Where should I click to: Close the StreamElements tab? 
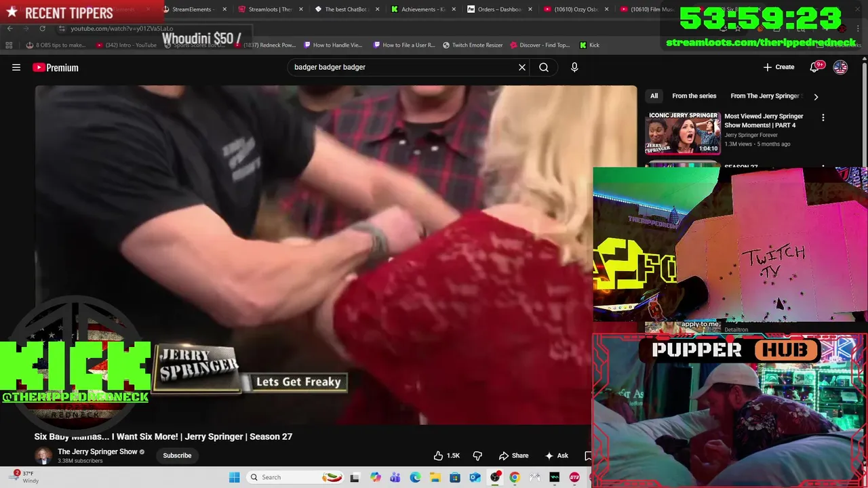pyautogui.click(x=224, y=9)
